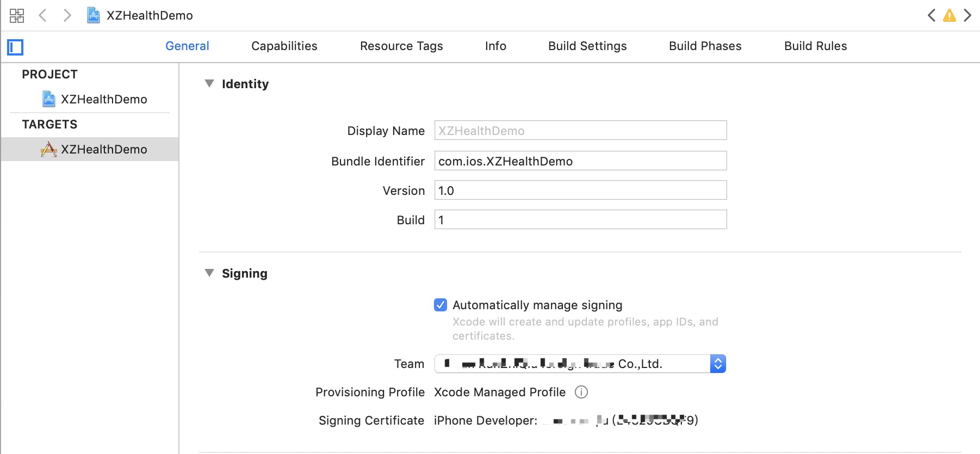Click the XZHealthDemo project blueprint icon

[49, 99]
